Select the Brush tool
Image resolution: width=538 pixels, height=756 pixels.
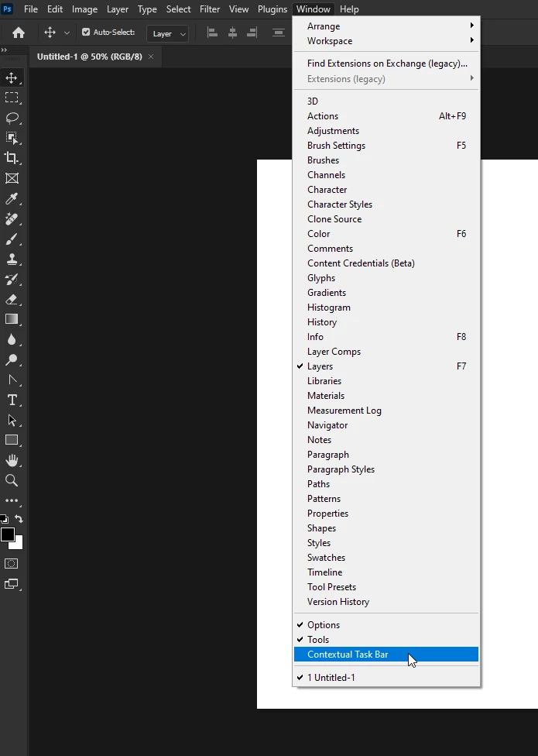[12, 239]
